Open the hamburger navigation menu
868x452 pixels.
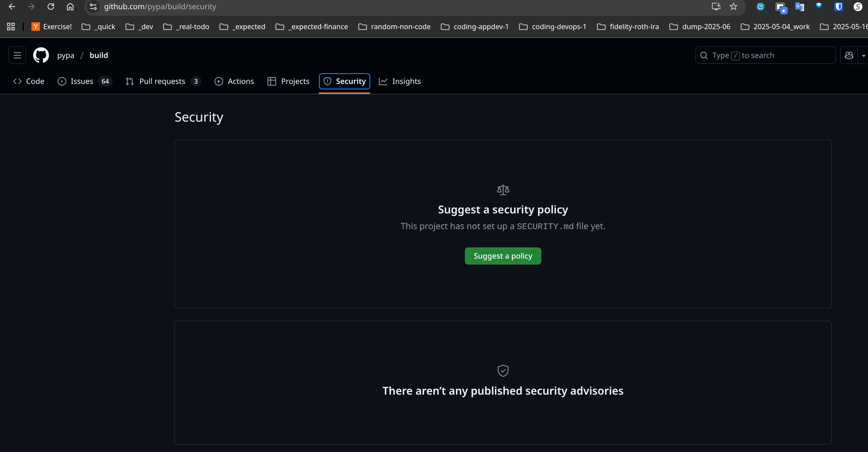tap(17, 55)
